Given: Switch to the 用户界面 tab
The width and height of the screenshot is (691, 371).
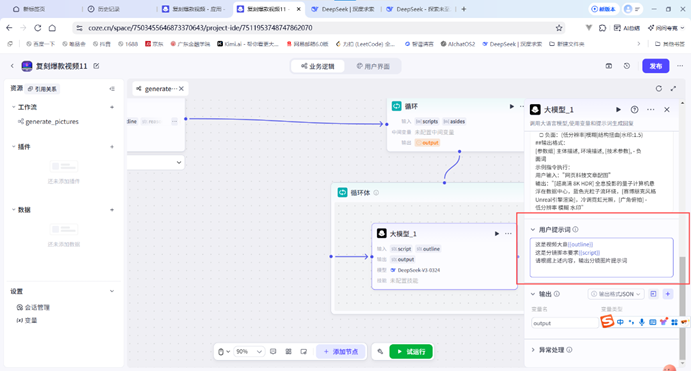Looking at the screenshot, I should 373,66.
